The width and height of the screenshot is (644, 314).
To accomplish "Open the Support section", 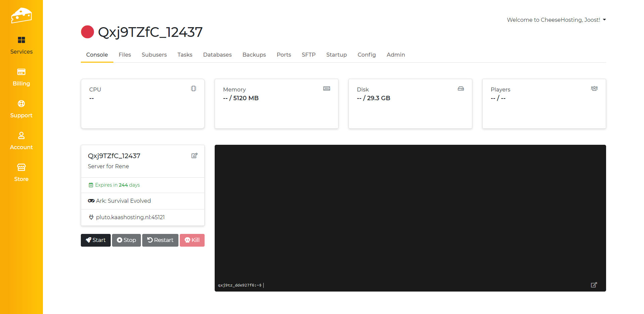I will click(21, 109).
